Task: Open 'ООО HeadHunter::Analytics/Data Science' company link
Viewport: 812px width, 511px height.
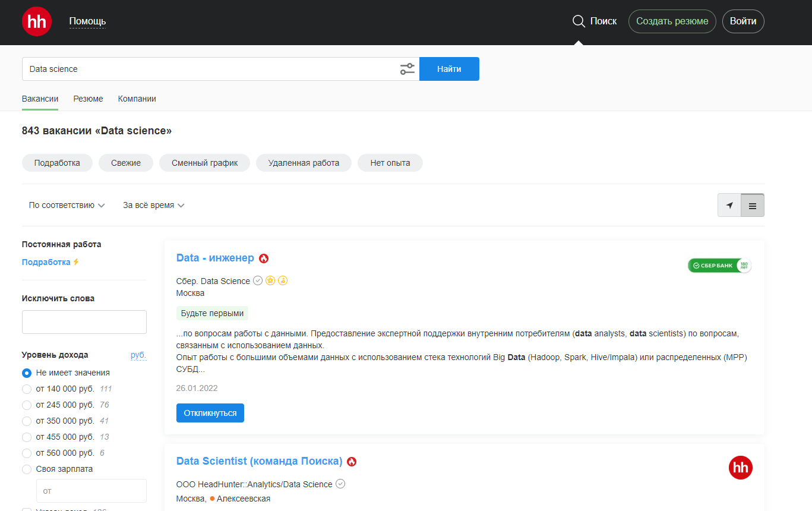Action: tap(254, 484)
